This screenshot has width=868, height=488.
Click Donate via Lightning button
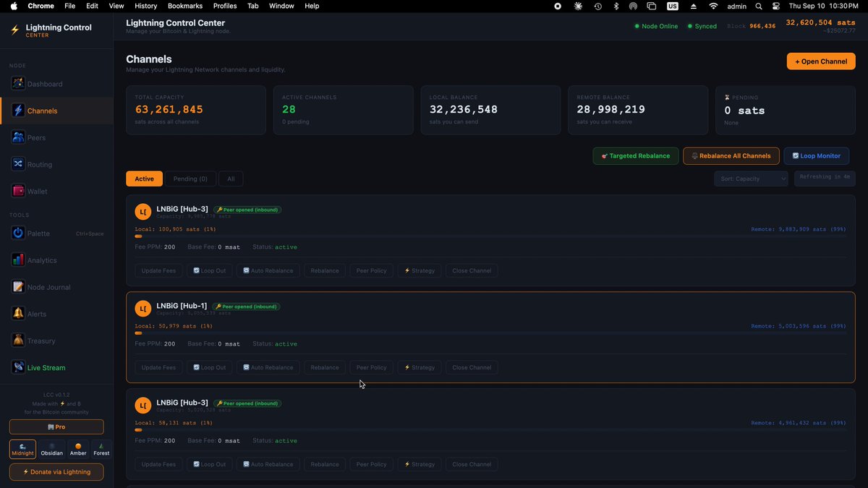click(x=56, y=471)
